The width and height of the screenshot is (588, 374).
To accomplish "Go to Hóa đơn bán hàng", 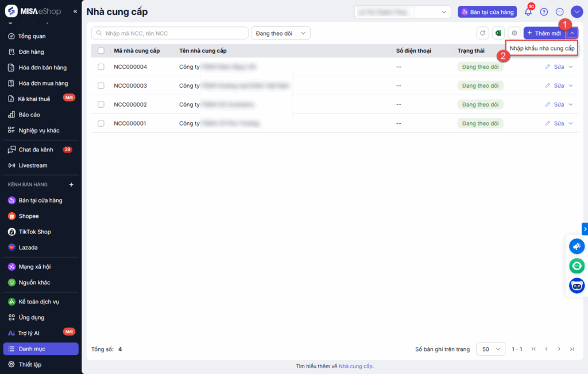I will [42, 68].
